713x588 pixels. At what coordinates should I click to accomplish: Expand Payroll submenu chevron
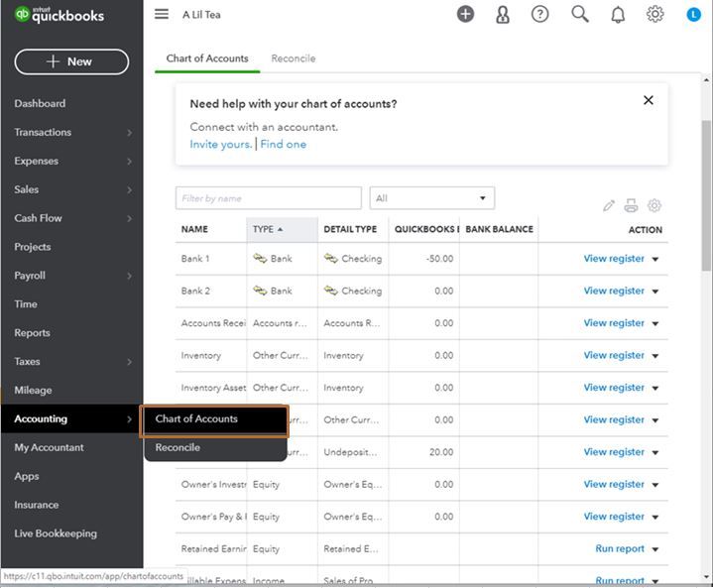(130, 276)
